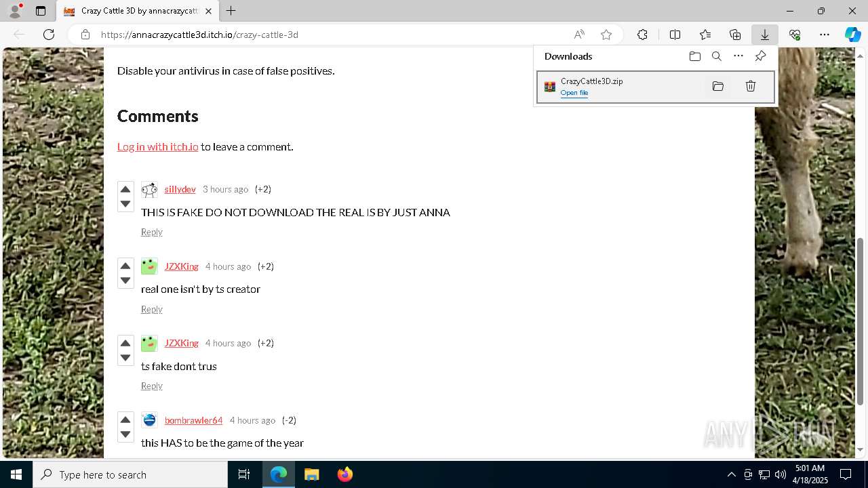
Task: Search downloads in the Downloads panel
Action: click(717, 56)
